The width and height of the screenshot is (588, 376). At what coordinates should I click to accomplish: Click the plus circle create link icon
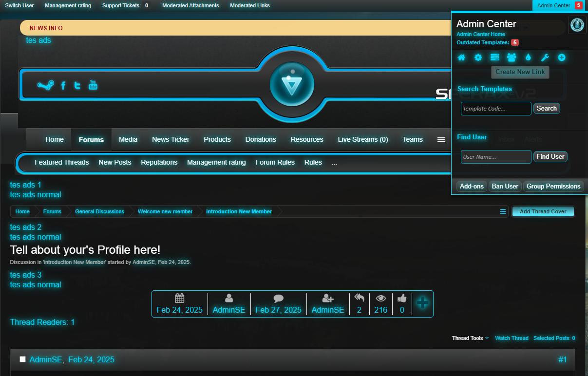562,57
